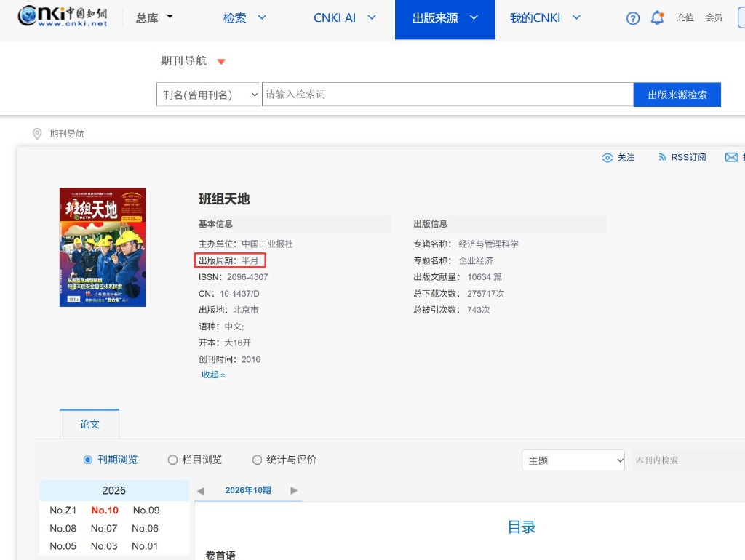The image size is (745, 560).
Task: Click 主办单位 中国工业报社 text
Action: pos(246,244)
